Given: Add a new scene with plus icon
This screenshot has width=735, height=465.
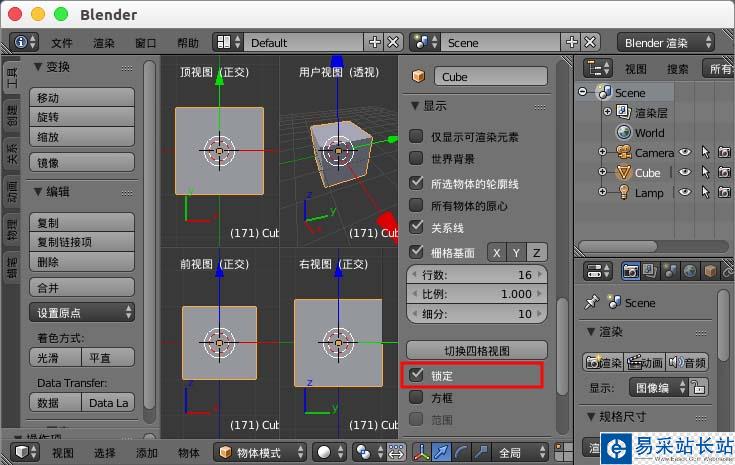Looking at the screenshot, I should (x=571, y=43).
